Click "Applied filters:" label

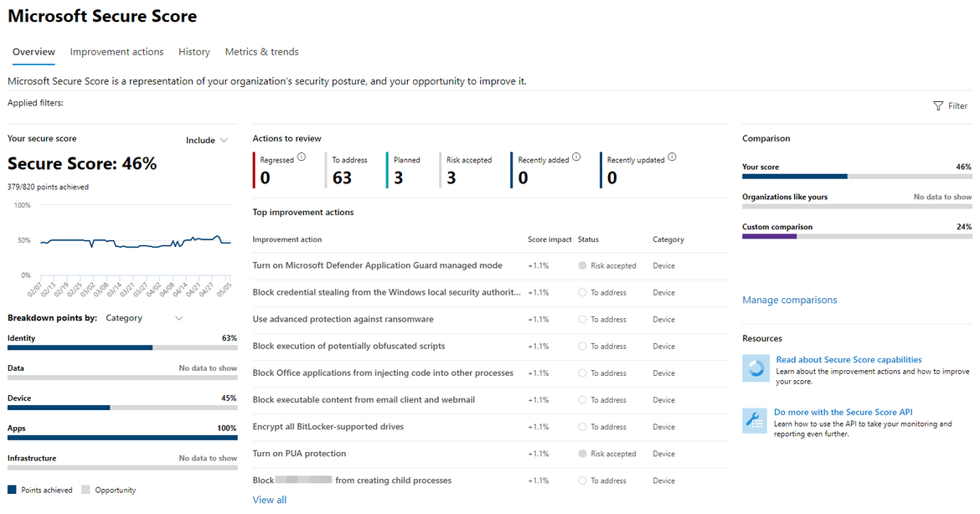pos(36,103)
